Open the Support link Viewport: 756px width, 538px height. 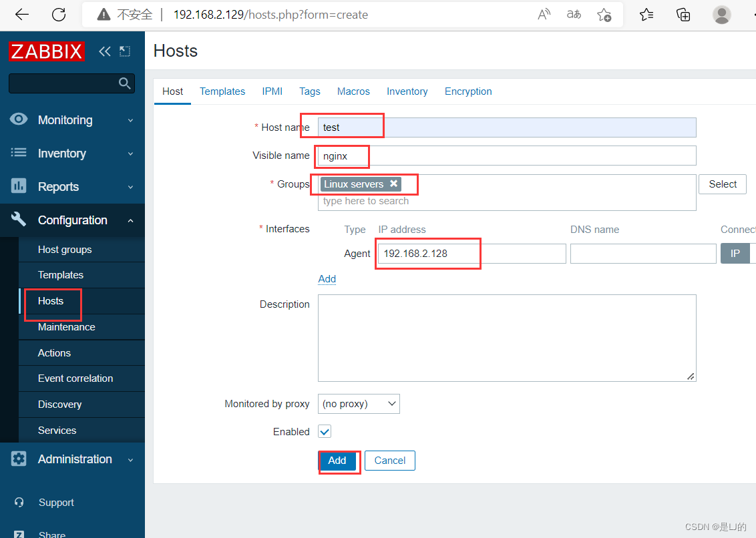(56, 503)
